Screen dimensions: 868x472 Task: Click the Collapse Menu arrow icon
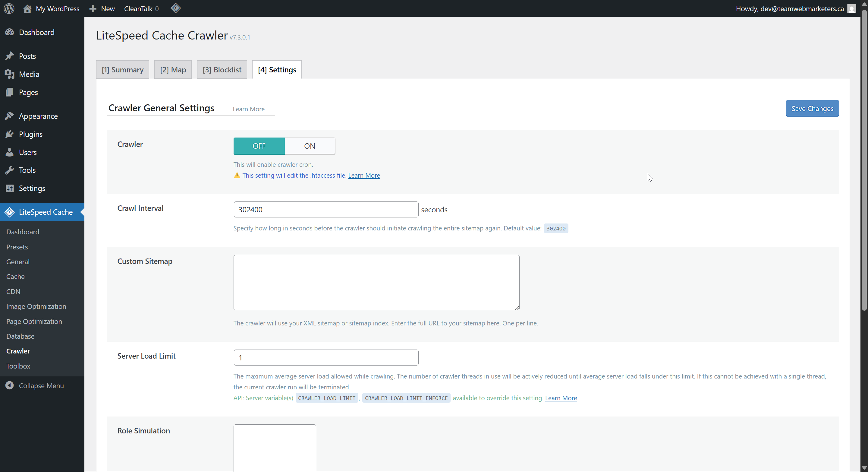click(9, 385)
